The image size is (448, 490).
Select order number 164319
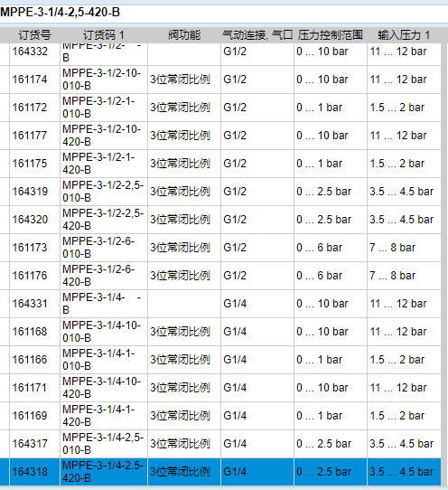[x=30, y=192]
